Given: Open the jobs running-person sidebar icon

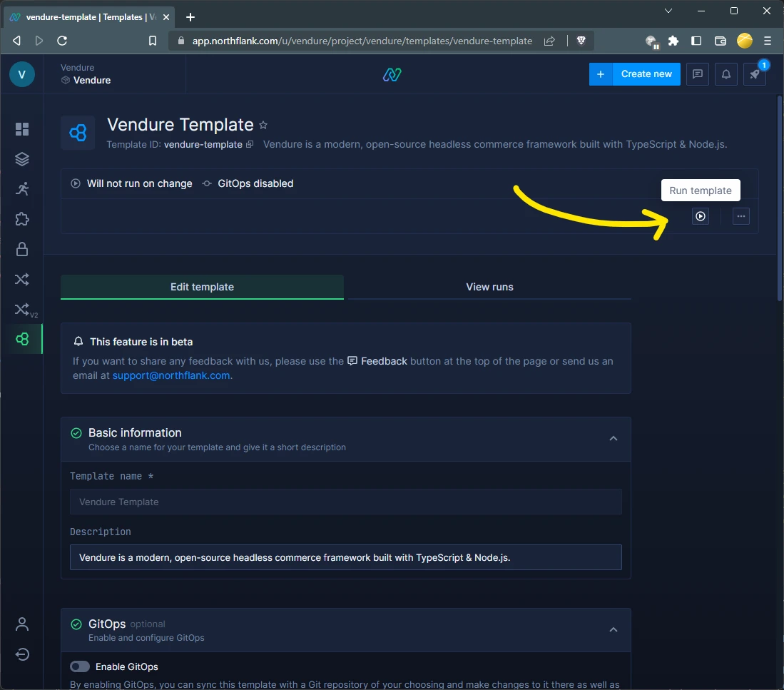Looking at the screenshot, I should pos(22,188).
